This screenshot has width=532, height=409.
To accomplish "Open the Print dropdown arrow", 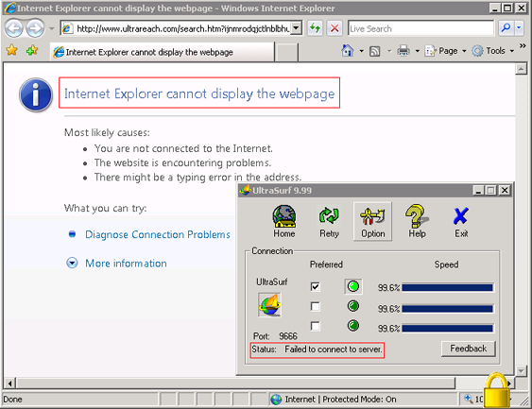I will (418, 51).
